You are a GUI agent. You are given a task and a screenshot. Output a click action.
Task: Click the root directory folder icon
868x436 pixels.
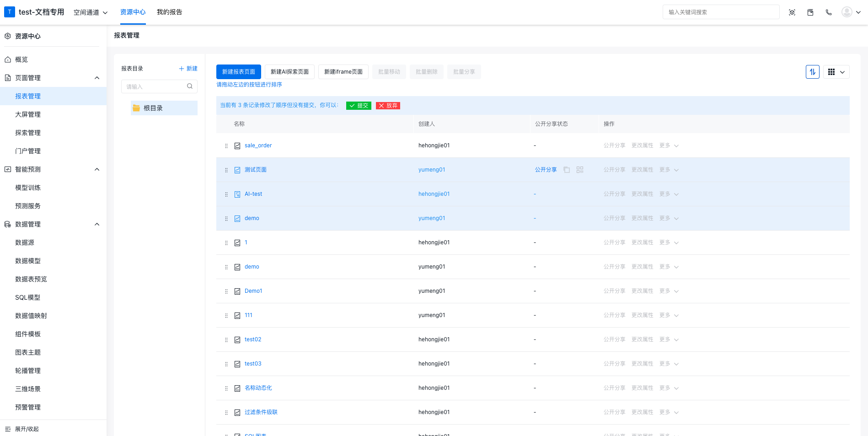tap(136, 108)
